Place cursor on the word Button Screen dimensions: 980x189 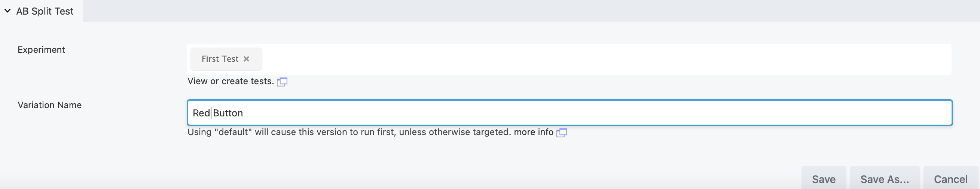pyautogui.click(x=228, y=113)
